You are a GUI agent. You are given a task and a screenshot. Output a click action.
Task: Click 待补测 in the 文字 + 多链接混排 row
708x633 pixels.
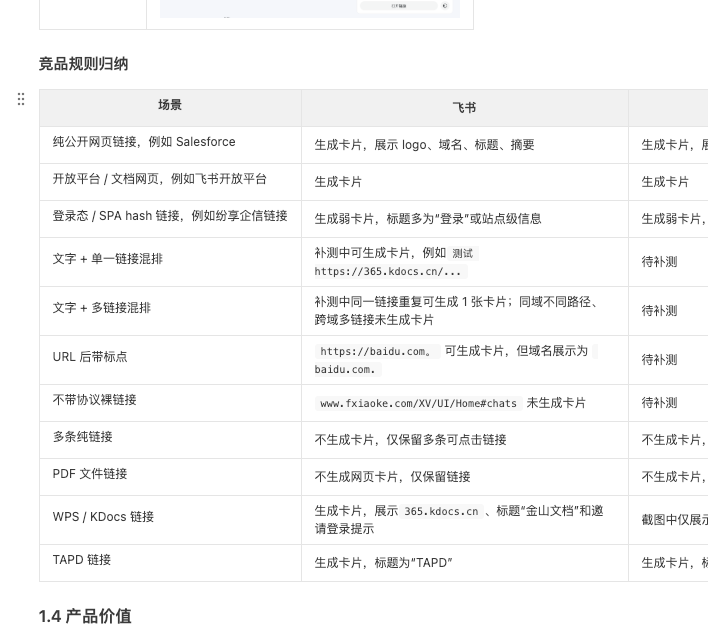(x=660, y=311)
